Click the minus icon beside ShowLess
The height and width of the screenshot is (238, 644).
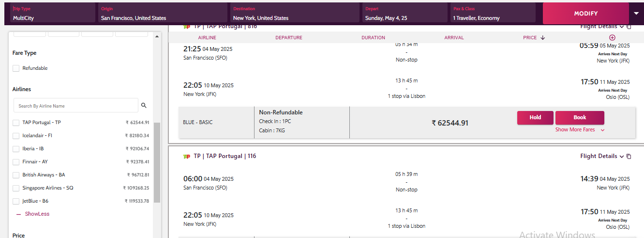18,214
